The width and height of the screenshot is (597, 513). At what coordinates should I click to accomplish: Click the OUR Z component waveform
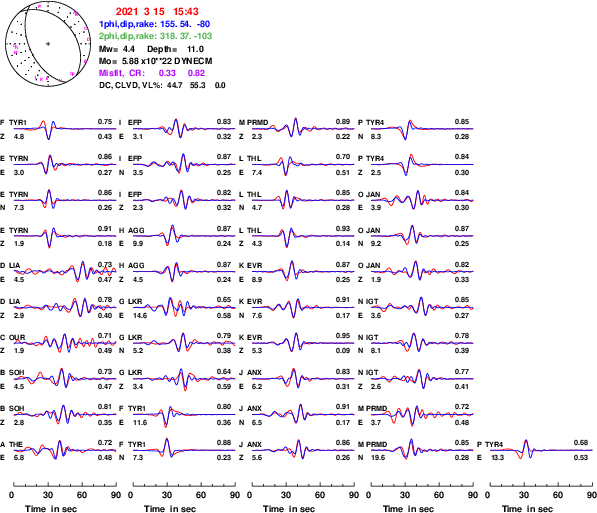tap(65, 343)
